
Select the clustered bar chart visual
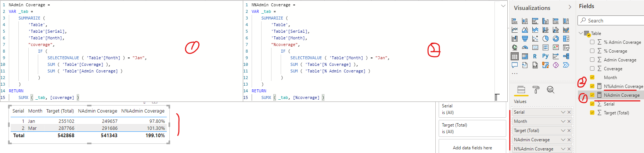pos(535,21)
